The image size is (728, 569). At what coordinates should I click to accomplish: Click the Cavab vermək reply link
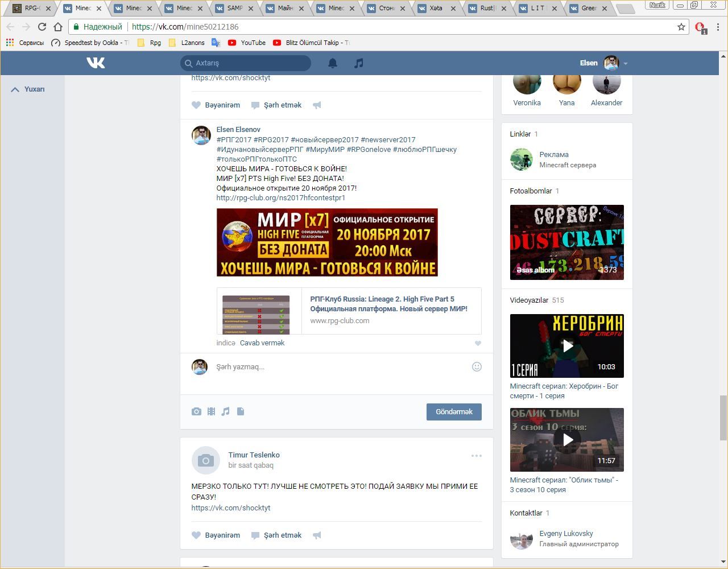(x=262, y=343)
